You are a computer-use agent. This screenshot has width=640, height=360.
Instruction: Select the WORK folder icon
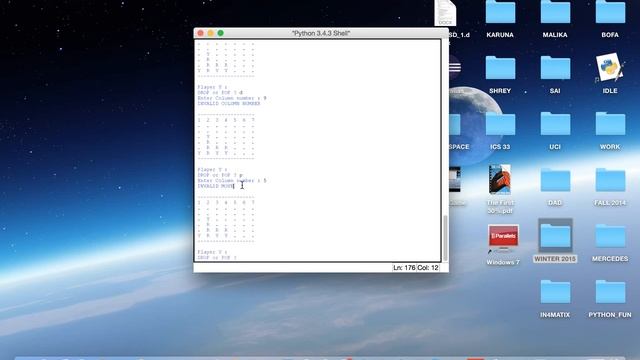click(x=610, y=124)
